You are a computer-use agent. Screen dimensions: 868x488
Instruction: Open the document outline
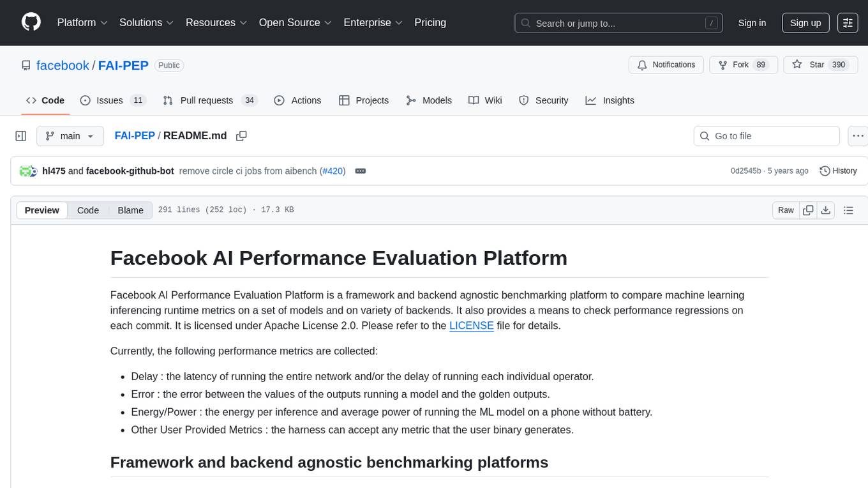[848, 210]
